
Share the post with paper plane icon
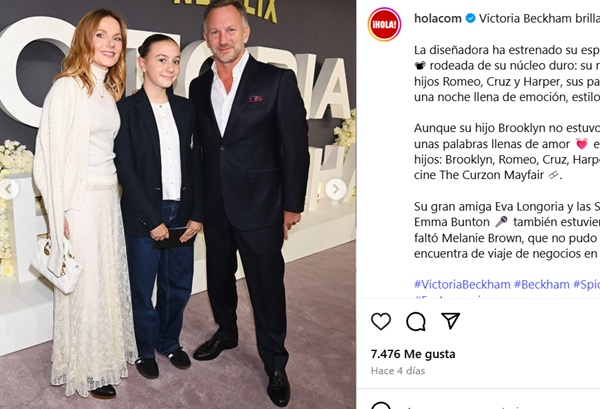pos(450,321)
